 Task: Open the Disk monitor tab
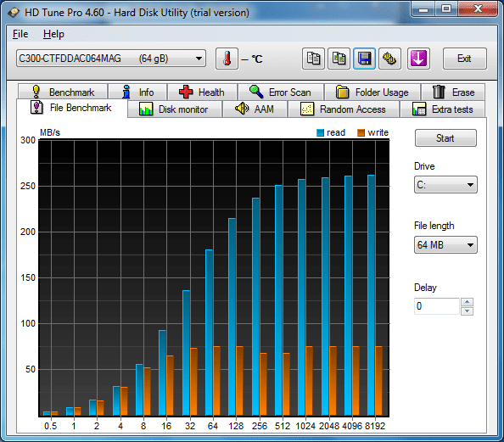coord(175,109)
